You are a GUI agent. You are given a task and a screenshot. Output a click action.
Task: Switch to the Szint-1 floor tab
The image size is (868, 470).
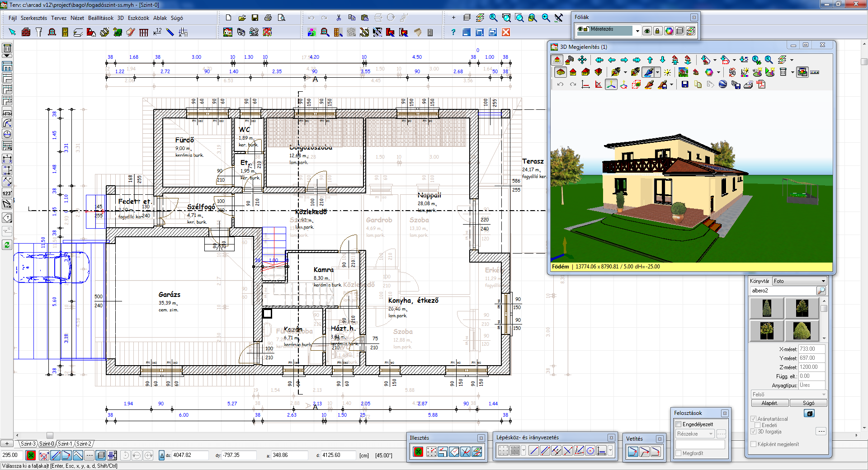tap(65, 444)
